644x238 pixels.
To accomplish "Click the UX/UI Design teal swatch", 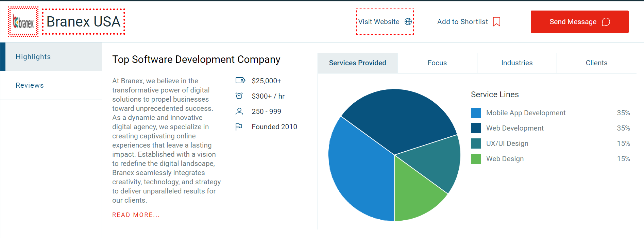I will (476, 143).
